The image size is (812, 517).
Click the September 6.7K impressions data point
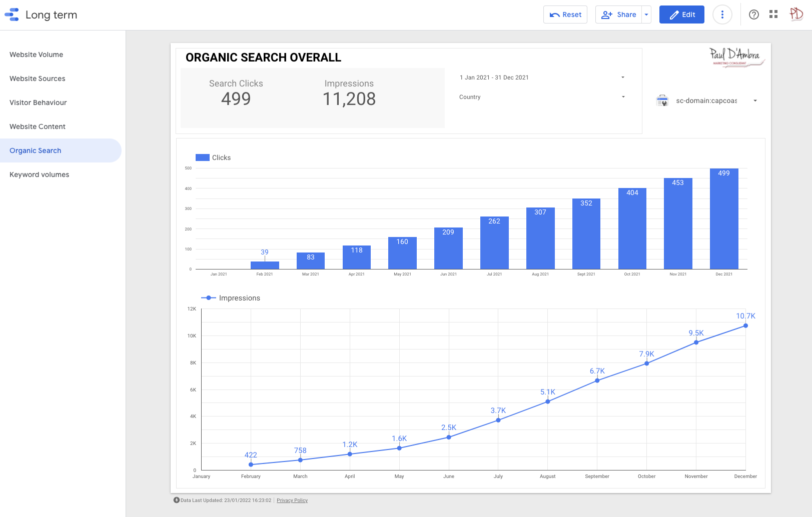click(597, 380)
